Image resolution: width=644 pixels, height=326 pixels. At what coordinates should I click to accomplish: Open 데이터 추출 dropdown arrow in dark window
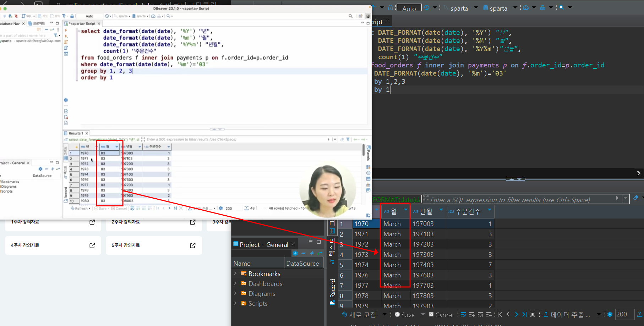pos(599,314)
